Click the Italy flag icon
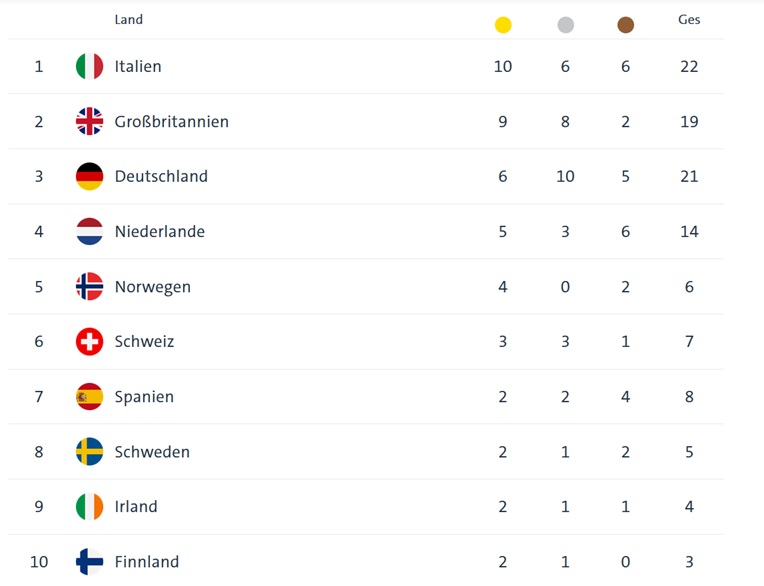The height and width of the screenshot is (586, 764). pos(90,66)
